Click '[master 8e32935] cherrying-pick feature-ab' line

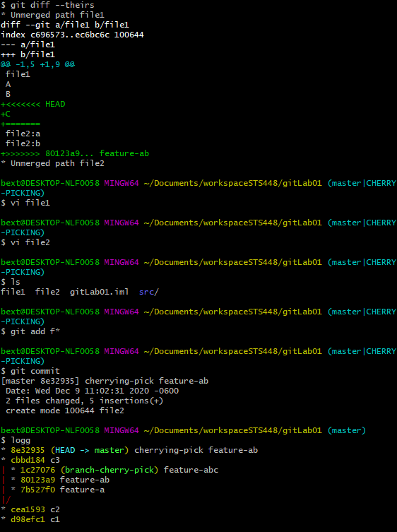105,381
